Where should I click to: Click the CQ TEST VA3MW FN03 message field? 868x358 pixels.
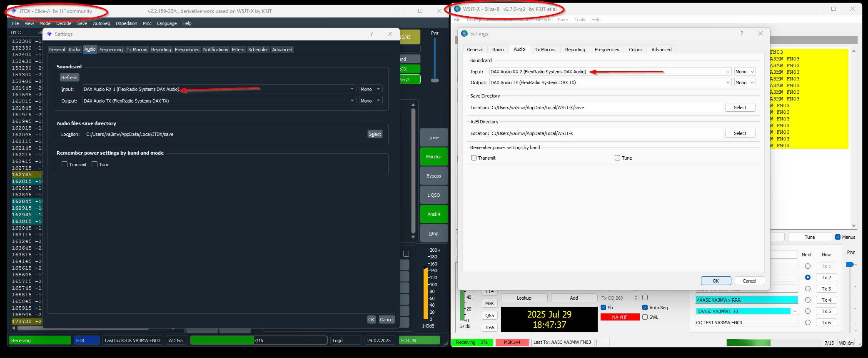tap(746, 323)
